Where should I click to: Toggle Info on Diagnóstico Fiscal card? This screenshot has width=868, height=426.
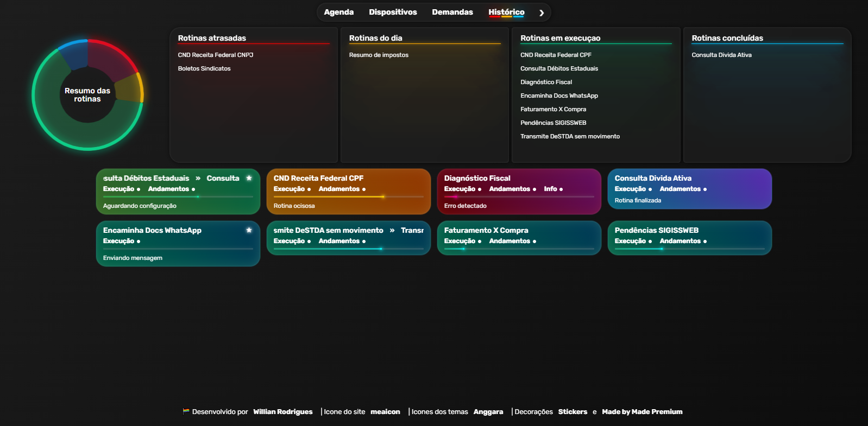(553, 189)
